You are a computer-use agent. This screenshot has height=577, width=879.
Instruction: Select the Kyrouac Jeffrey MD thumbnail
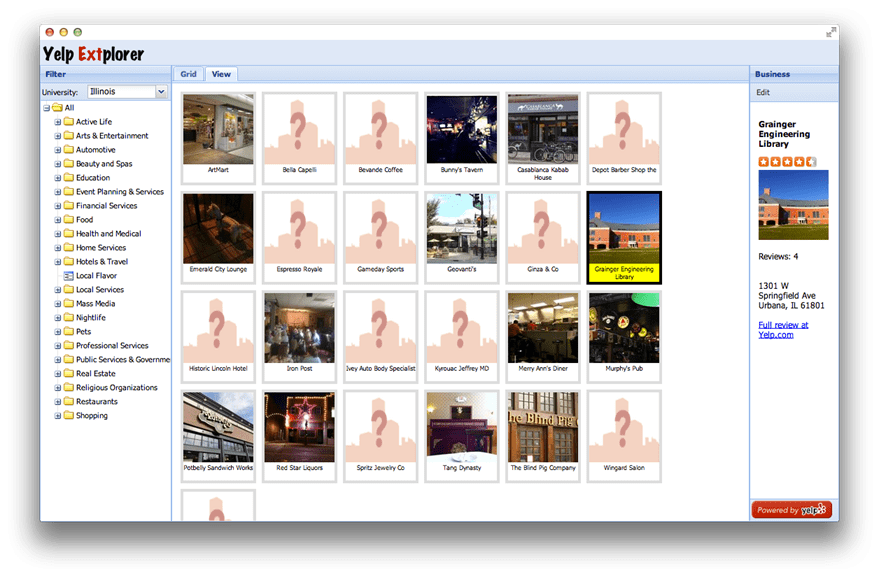[462, 336]
